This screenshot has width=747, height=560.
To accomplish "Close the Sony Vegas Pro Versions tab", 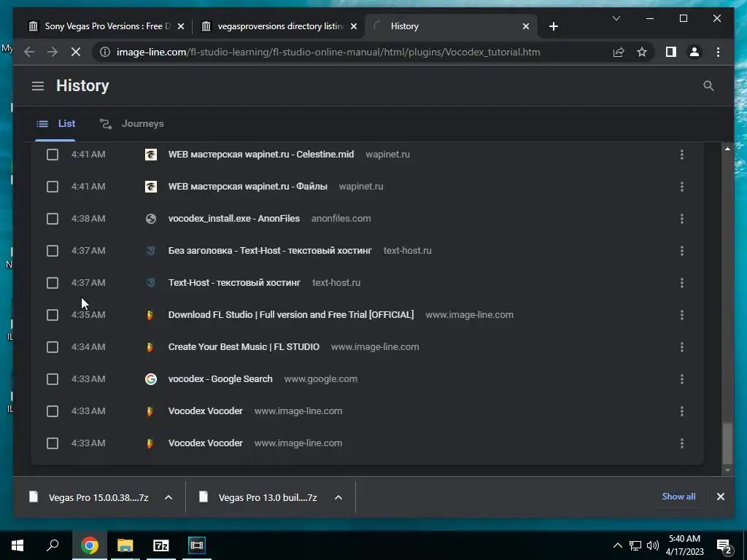I will point(181,26).
